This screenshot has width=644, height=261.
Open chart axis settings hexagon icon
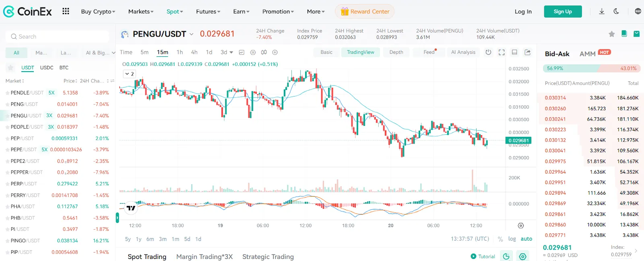[x=521, y=226]
